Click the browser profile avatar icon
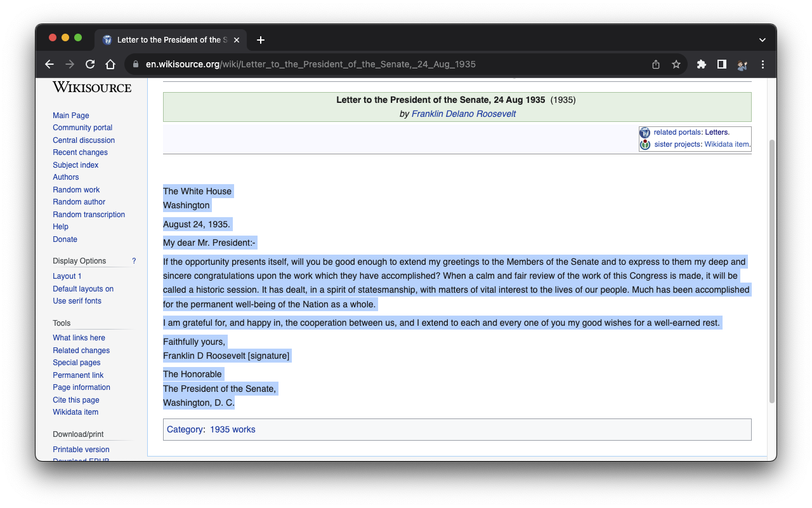Screen dimensions: 812x508 pos(742,64)
